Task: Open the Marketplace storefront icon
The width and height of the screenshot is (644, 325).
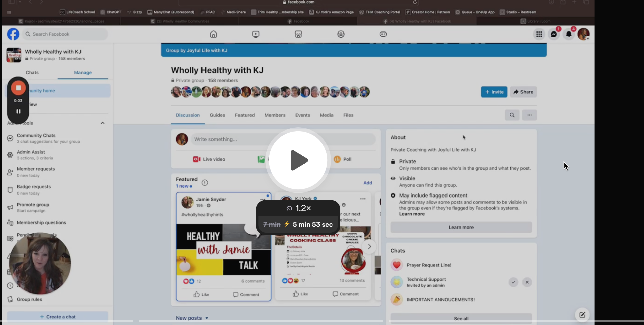Action: coord(298,34)
